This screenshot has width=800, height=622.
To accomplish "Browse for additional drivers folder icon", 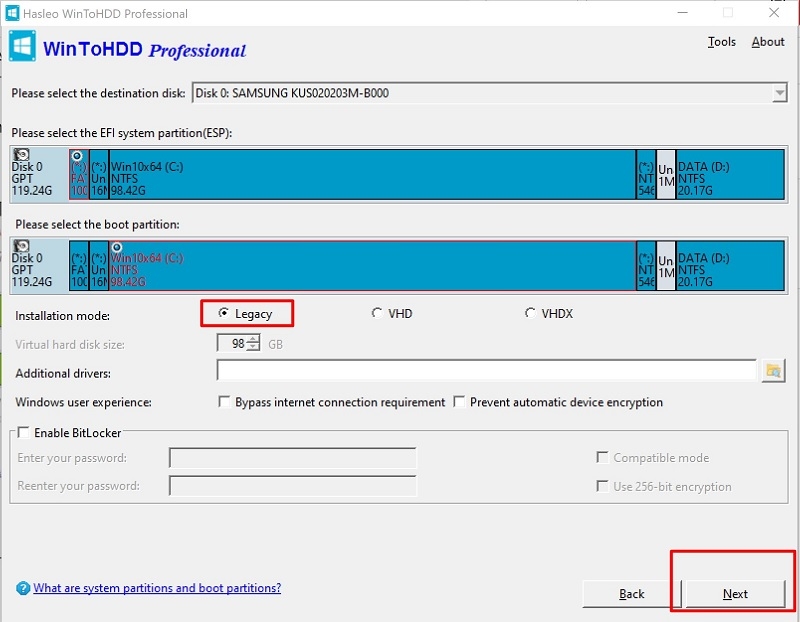I will click(x=773, y=371).
